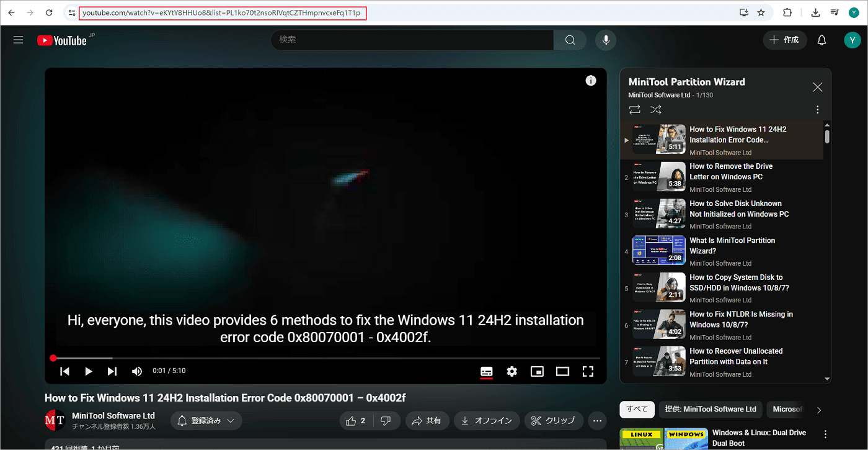This screenshot has height=450, width=868.
Task: Go to YouTube home via logo
Action: [x=62, y=40]
